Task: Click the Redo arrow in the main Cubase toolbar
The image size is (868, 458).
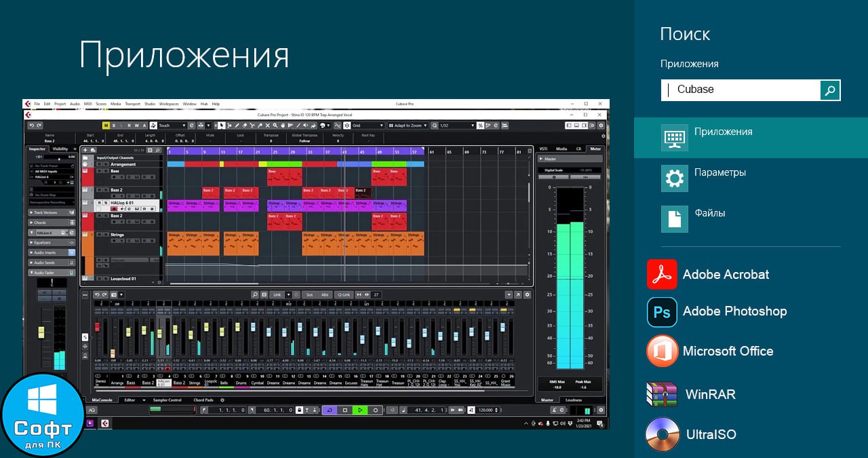Action: [x=39, y=126]
